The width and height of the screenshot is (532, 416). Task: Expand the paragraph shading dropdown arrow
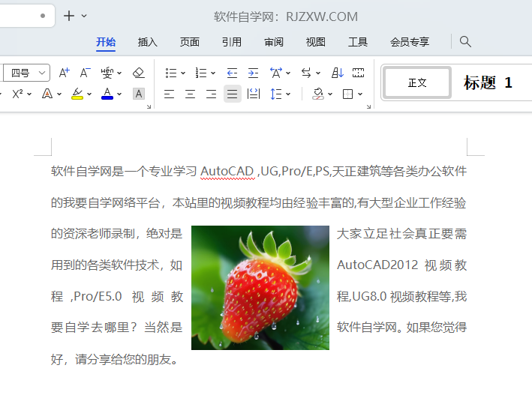point(330,94)
